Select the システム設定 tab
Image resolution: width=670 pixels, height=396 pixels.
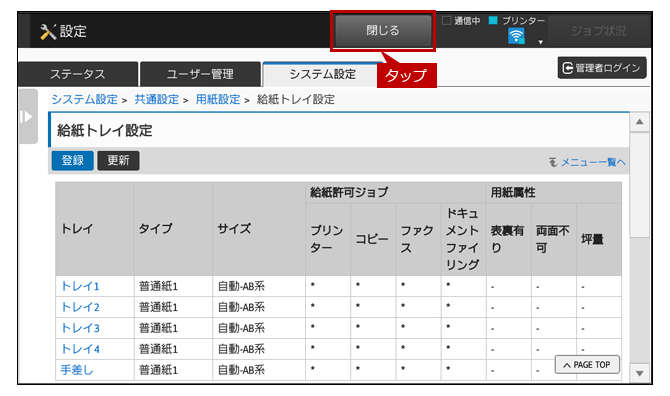[323, 74]
